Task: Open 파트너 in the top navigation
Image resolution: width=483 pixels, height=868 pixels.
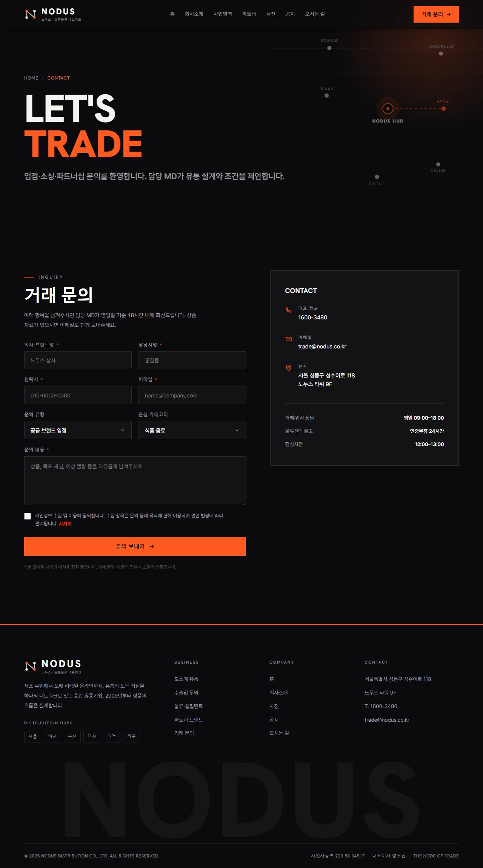Action: pyautogui.click(x=249, y=14)
